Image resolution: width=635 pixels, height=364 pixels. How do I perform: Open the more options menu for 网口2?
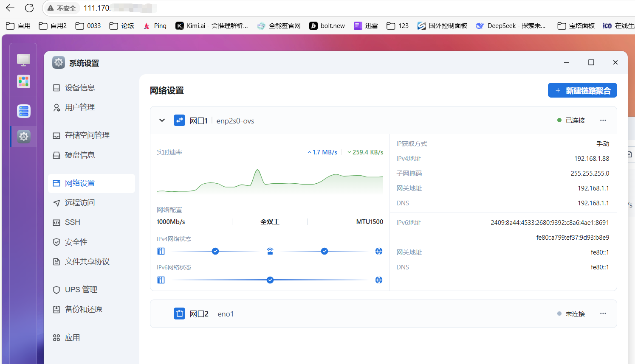coord(603,314)
